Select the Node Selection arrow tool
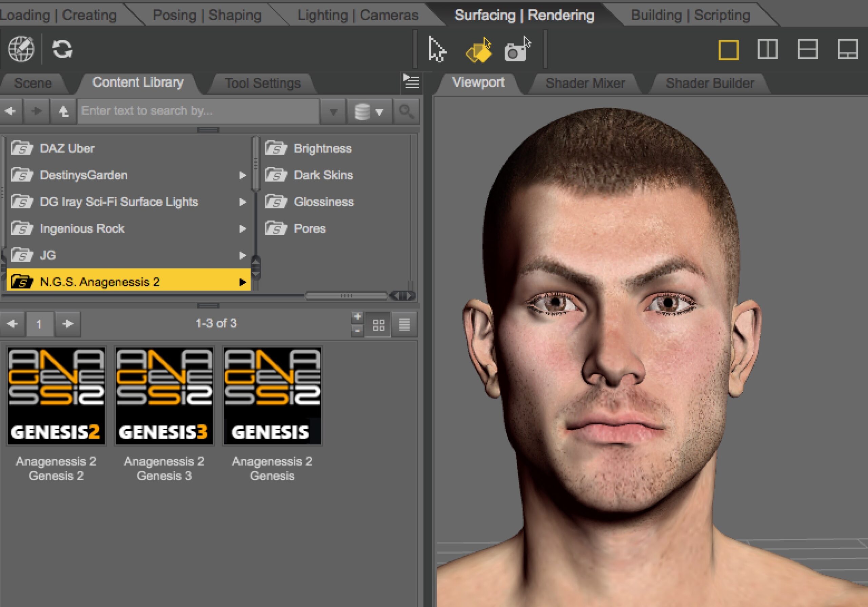Screen dimensions: 868x607 [437, 49]
